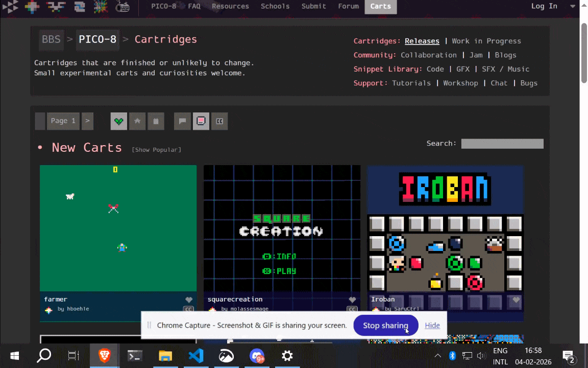The image size is (588, 368).
Task: Click the calendar filter icon in the toolbar
Action: [x=156, y=121]
